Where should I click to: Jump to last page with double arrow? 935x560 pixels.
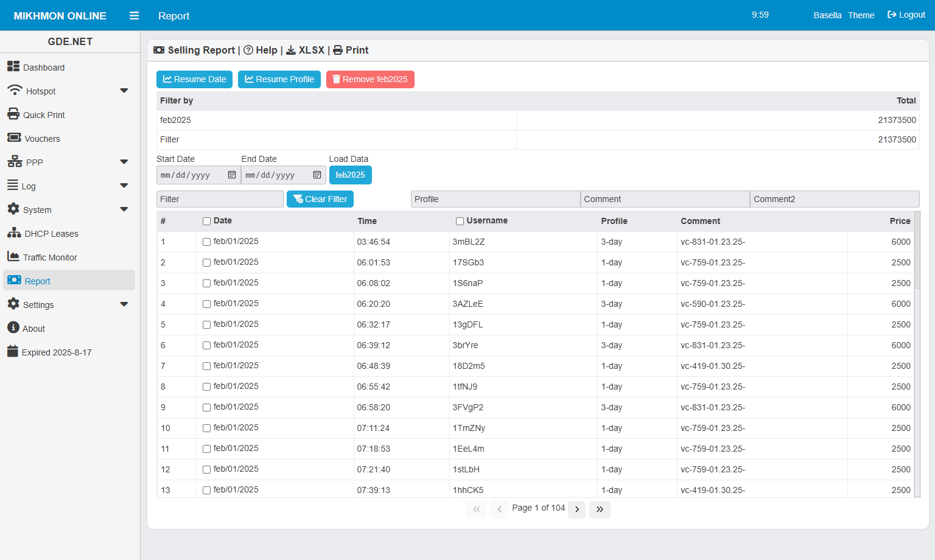[x=600, y=509]
